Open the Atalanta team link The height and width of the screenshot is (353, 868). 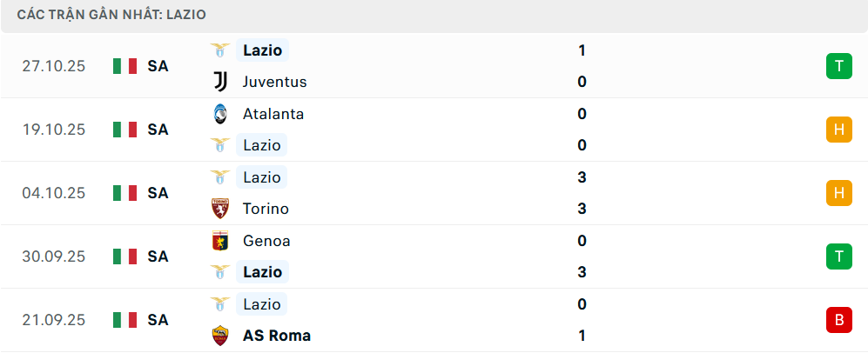273,114
